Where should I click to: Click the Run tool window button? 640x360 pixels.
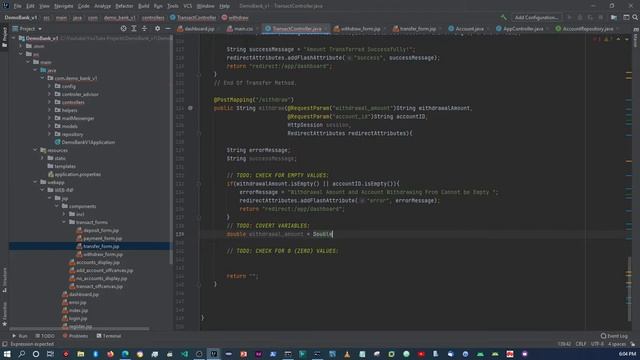click(20, 336)
